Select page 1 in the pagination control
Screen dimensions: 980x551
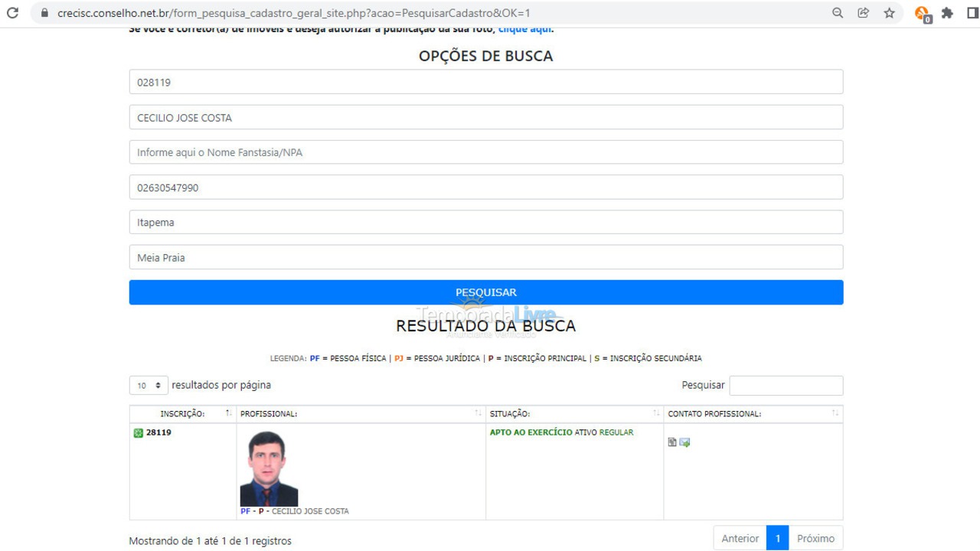click(x=778, y=537)
